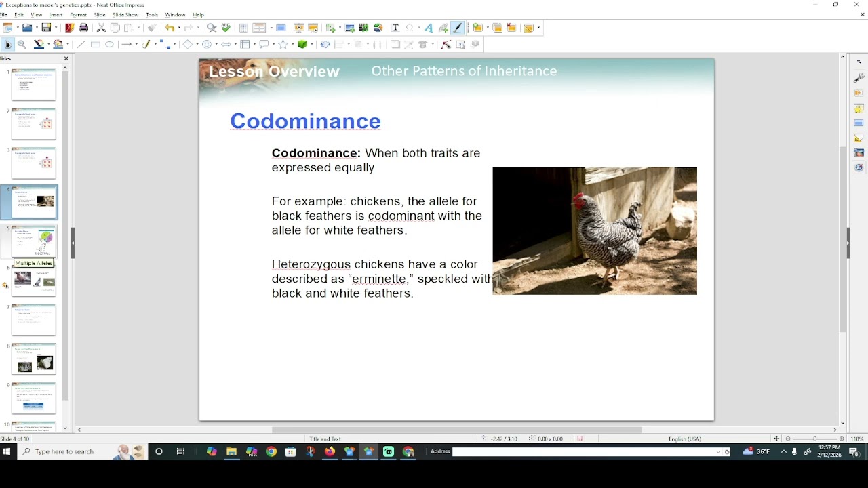Insert a text box icon
Image resolution: width=868 pixels, height=488 pixels.
395,28
